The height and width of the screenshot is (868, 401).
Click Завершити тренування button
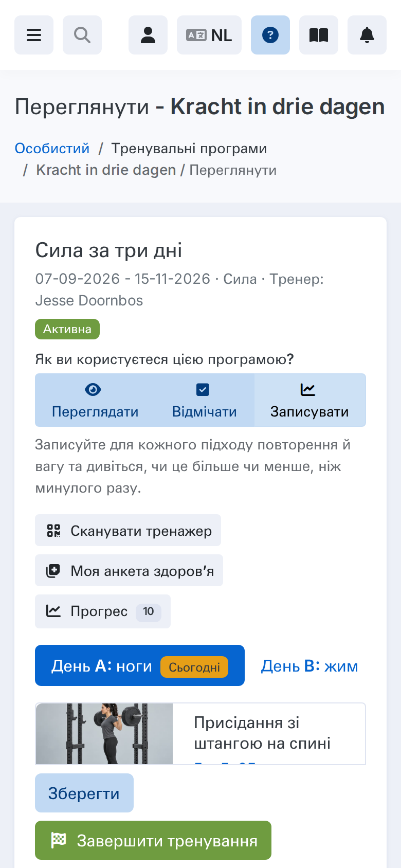point(153,840)
